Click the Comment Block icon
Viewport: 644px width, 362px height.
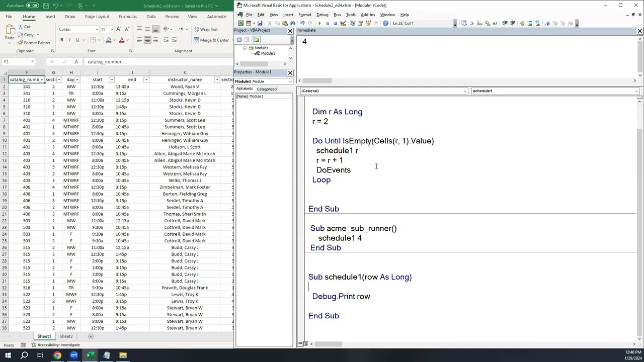point(530,23)
